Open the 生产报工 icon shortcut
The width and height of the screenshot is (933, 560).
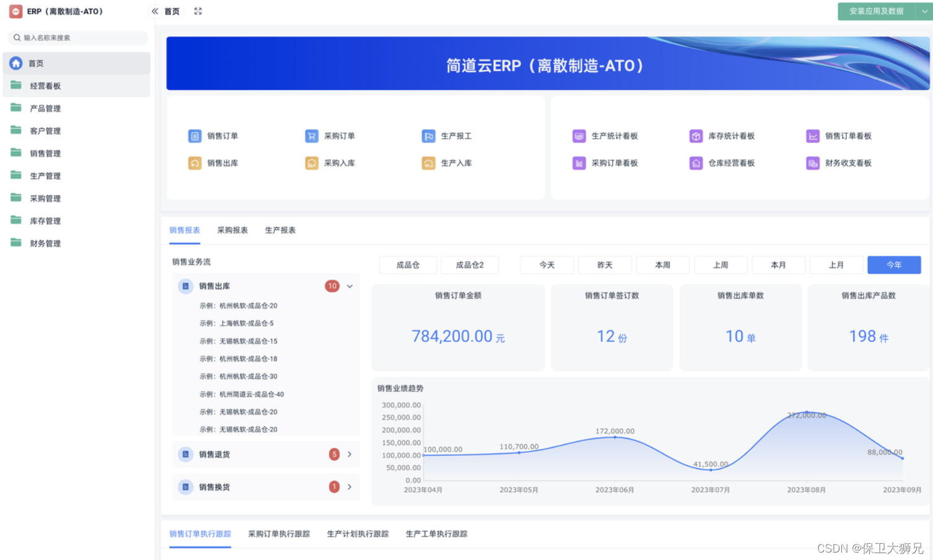(447, 136)
